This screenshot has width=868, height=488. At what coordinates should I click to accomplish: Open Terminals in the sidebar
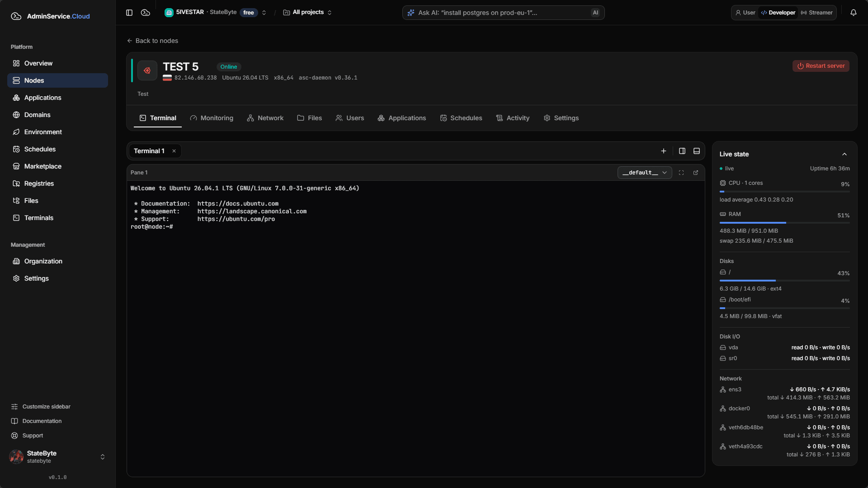click(57, 218)
